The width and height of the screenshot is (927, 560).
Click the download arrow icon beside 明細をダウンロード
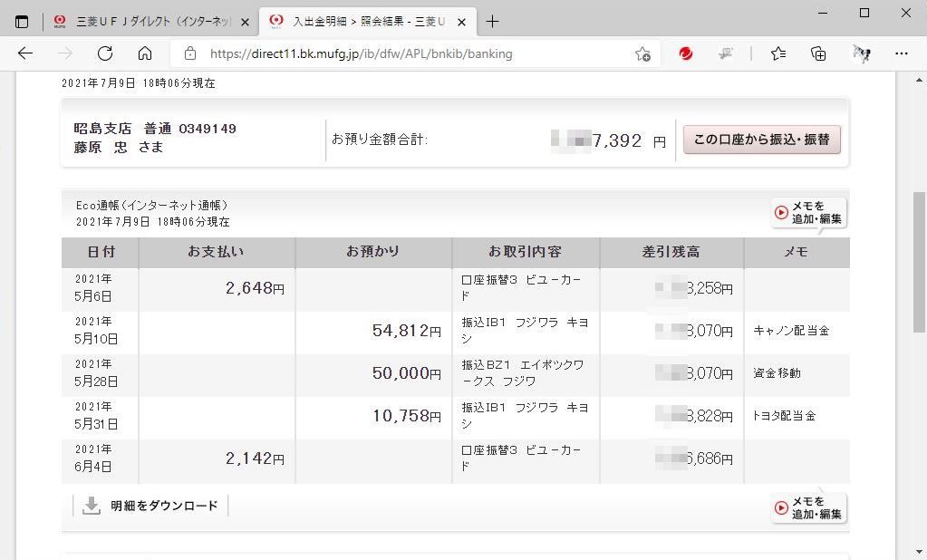pos(91,506)
